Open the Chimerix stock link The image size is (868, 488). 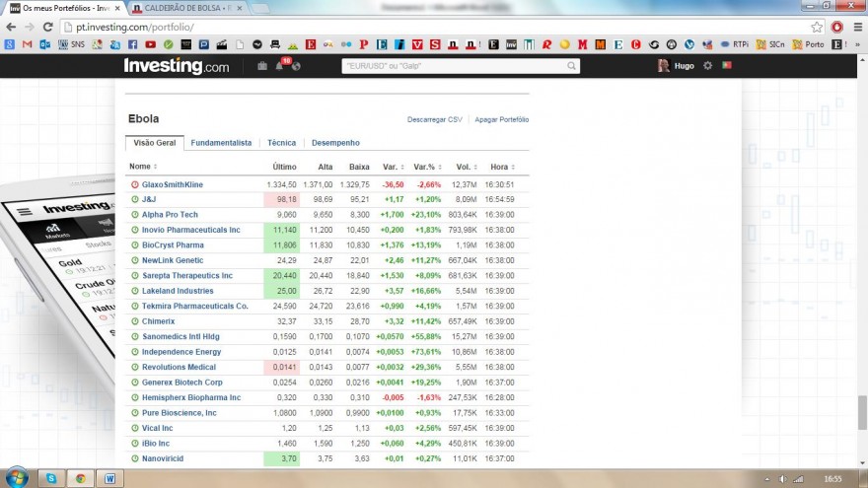[159, 321]
